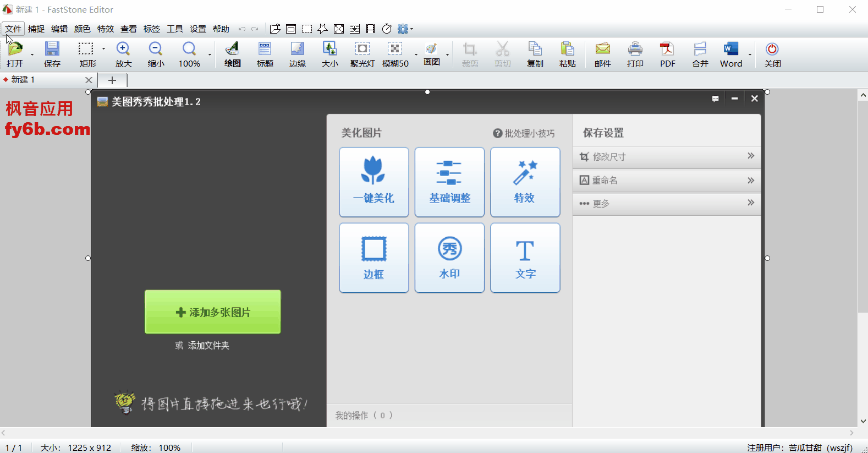Expand the zoom 100% dropdown arrow
The width and height of the screenshot is (868, 453).
[210, 54]
